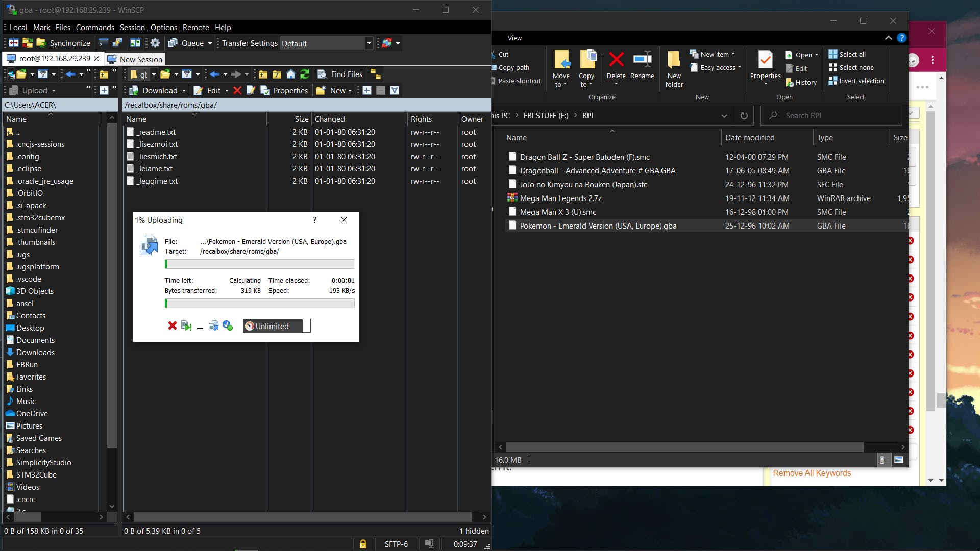Cancel the upload with the red X

coord(172,326)
